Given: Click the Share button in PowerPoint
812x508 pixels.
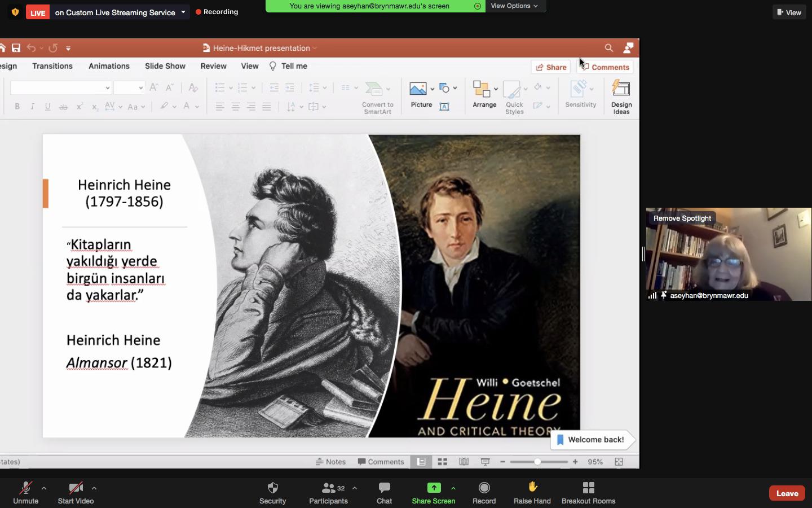Looking at the screenshot, I should click(551, 67).
